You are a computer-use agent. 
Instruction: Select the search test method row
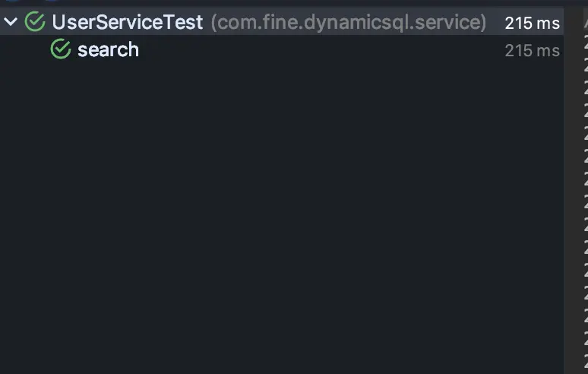click(x=108, y=50)
